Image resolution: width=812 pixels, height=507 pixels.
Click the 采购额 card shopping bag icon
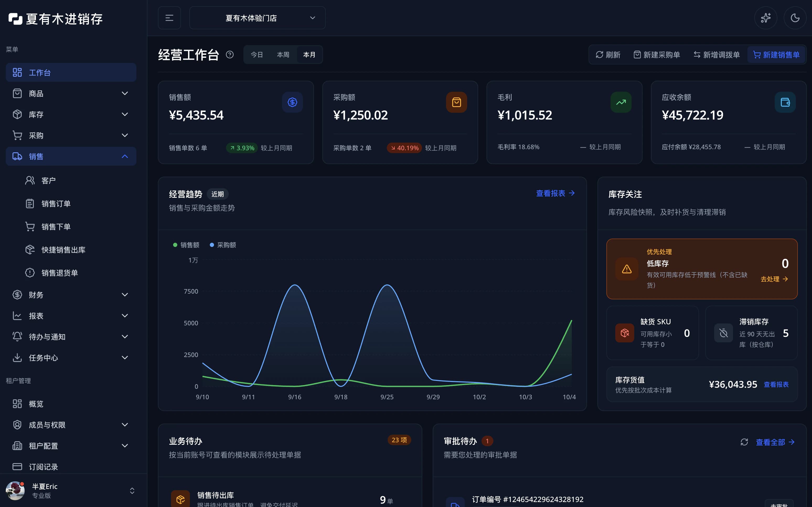(456, 102)
